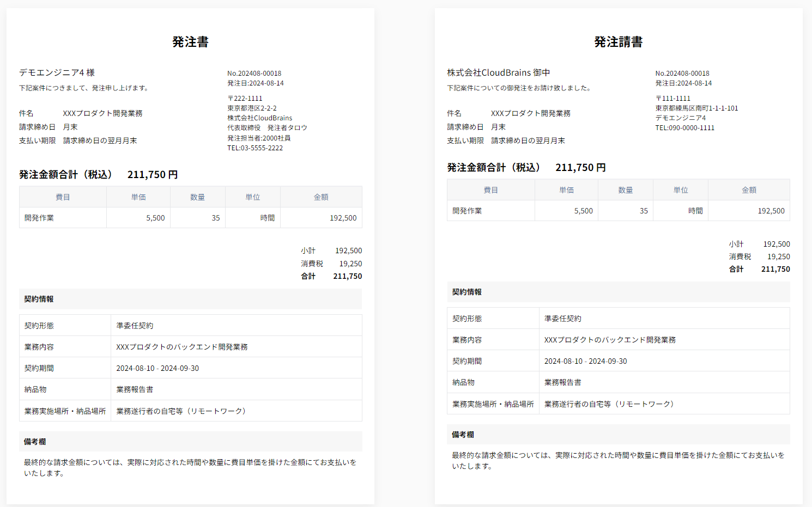Click the 消費税 value '19,250' in the 発注請書
This screenshot has height=507, width=812.
779,256
